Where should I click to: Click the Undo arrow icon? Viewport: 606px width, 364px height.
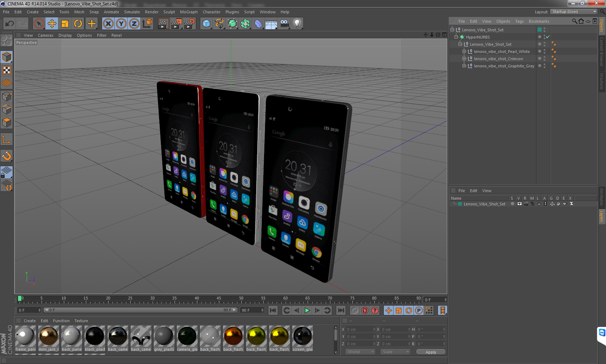tap(10, 24)
